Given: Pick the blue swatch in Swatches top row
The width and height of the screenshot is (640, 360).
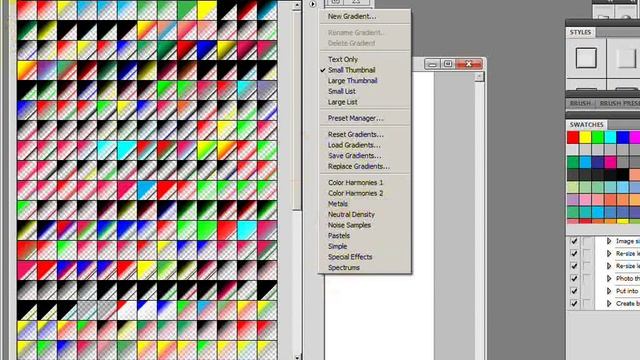Looking at the screenshot, I should click(x=623, y=137).
